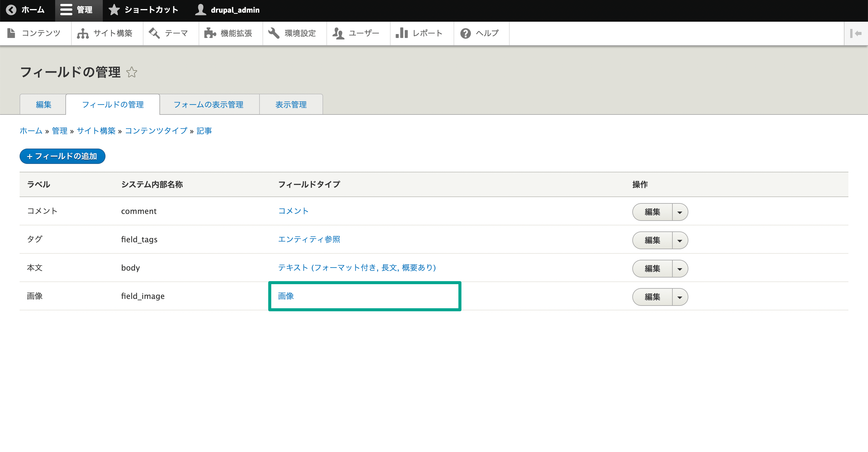
Task: Click the 環境設定 wrench icon
Action: click(x=274, y=33)
